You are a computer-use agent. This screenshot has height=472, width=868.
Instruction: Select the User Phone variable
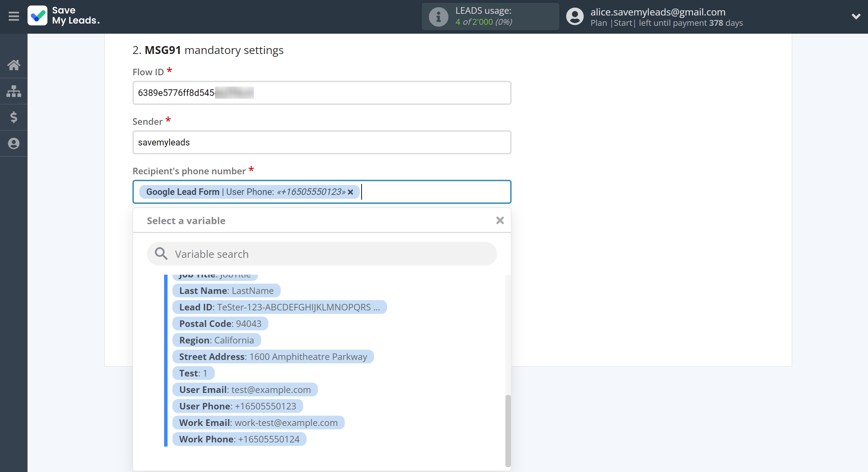(x=237, y=406)
